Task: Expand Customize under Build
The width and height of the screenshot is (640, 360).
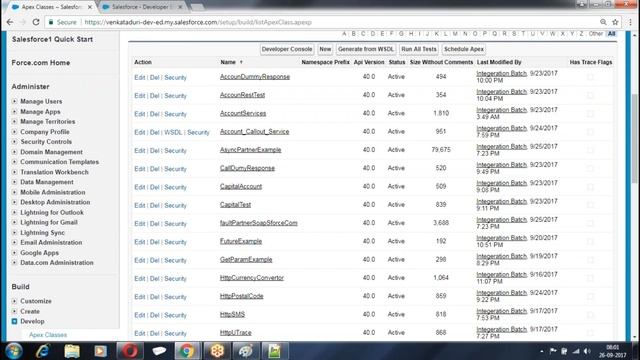Action: pos(14,301)
